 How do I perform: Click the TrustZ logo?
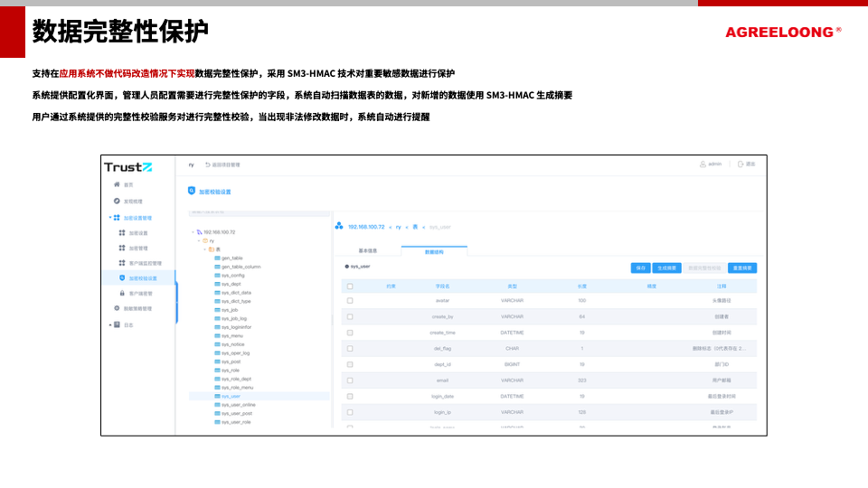(x=127, y=167)
